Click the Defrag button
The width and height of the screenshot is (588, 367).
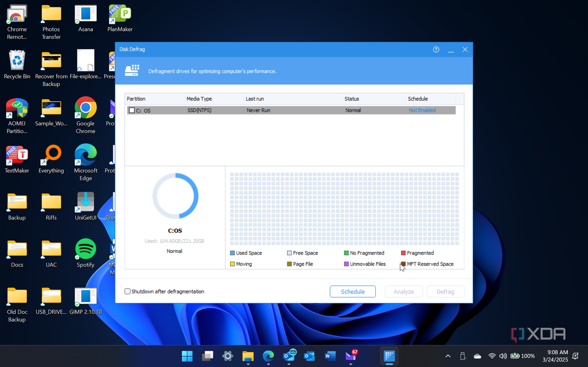445,292
